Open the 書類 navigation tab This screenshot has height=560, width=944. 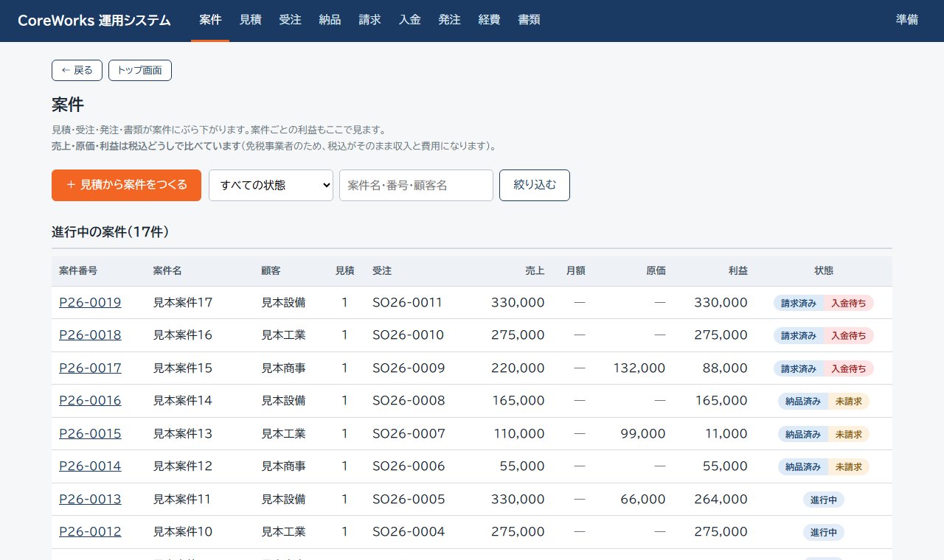pos(529,20)
